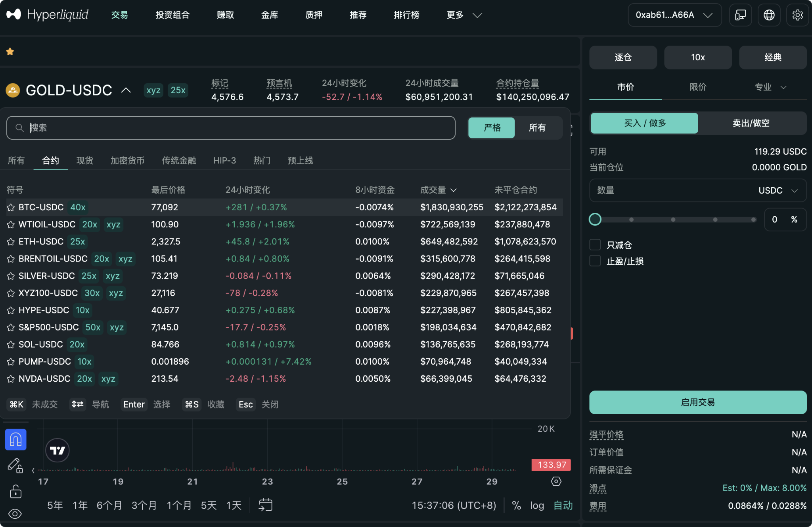The height and width of the screenshot is (527, 812).
Task: Open the 10x leverage selector
Action: click(x=698, y=58)
